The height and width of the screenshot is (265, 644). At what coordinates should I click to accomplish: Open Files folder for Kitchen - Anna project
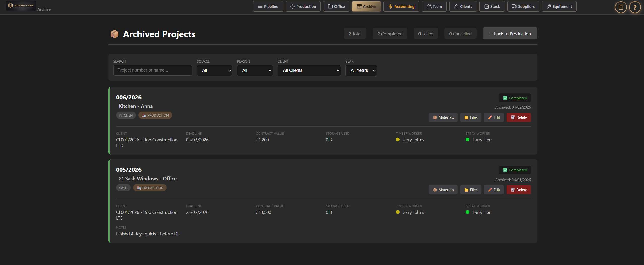point(471,117)
